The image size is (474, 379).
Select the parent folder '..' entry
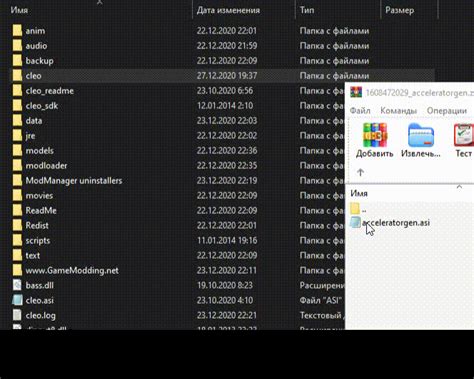pos(359,209)
